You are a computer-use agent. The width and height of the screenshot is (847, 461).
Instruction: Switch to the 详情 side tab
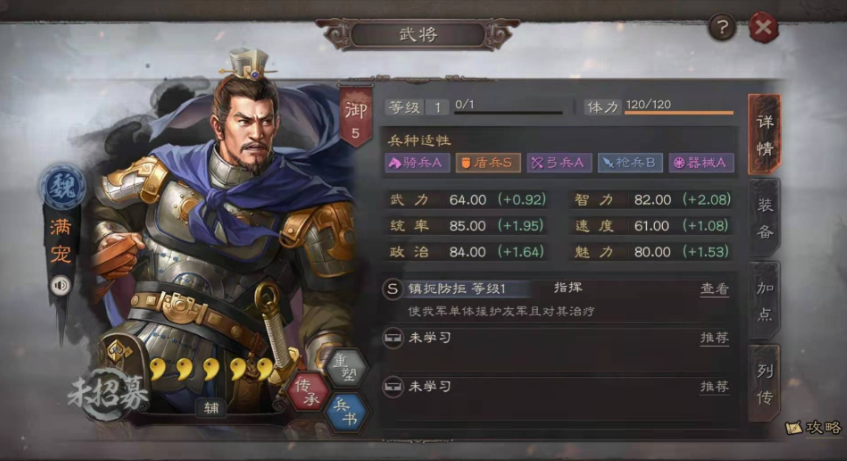coord(764,135)
